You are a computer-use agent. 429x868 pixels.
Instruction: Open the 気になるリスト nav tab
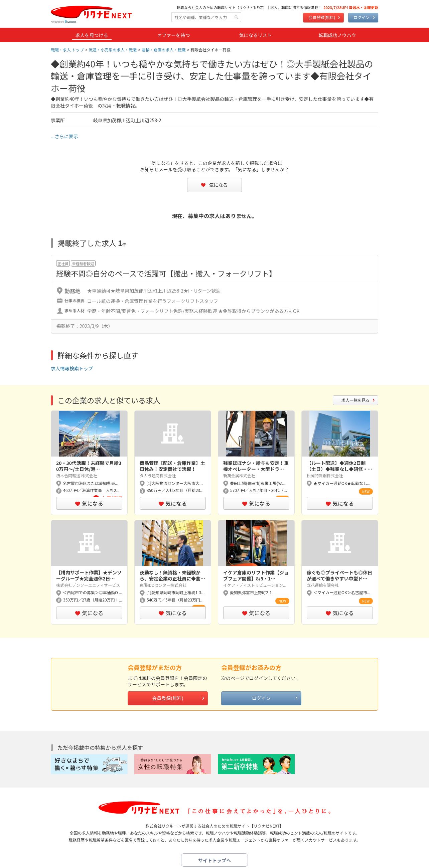coord(255,35)
